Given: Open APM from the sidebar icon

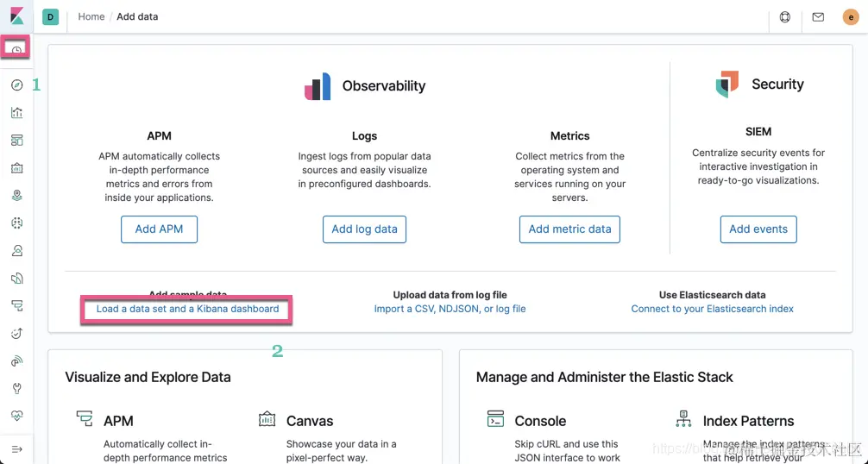Looking at the screenshot, I should [x=16, y=306].
